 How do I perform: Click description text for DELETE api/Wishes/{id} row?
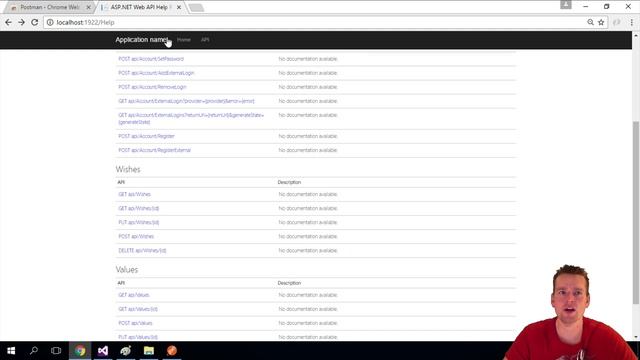(x=308, y=251)
